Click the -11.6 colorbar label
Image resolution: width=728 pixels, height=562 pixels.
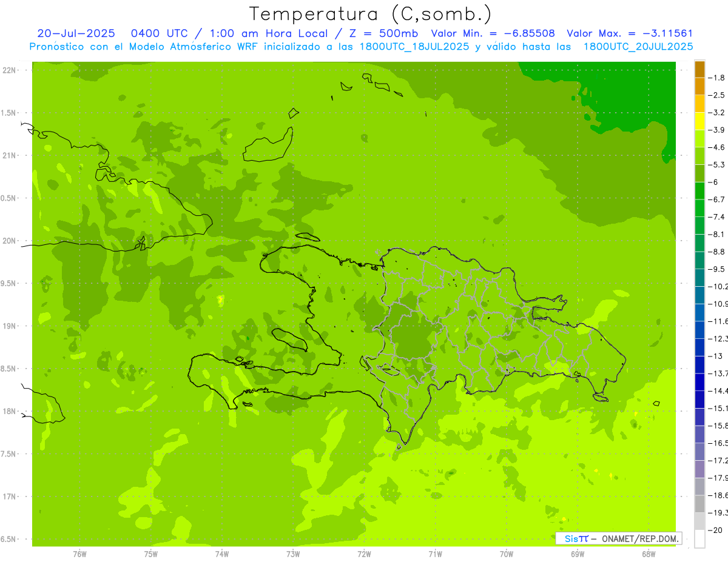[x=718, y=321]
